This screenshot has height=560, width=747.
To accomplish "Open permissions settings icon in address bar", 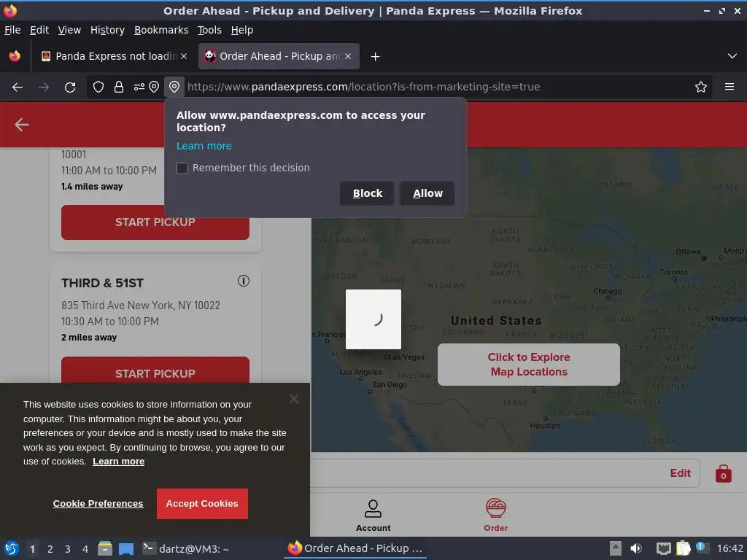I will coord(139,87).
